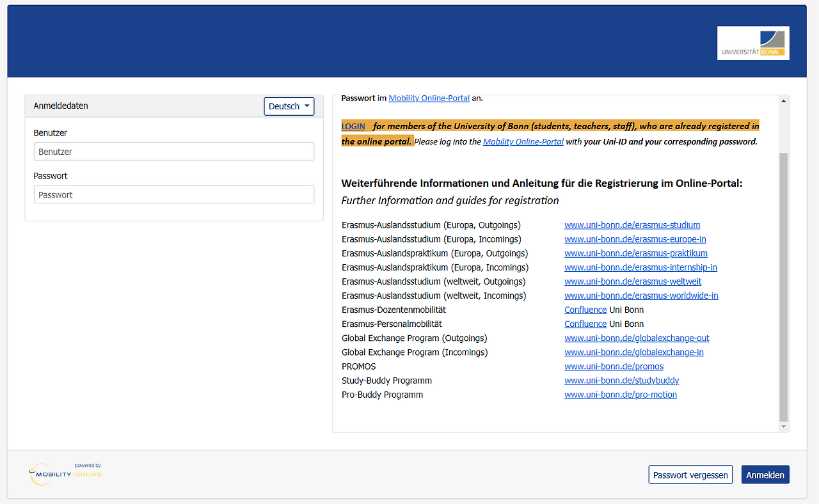Open Mobility Online-Portal link in English sentence
Screen dimensions: 819x504
[523, 141]
